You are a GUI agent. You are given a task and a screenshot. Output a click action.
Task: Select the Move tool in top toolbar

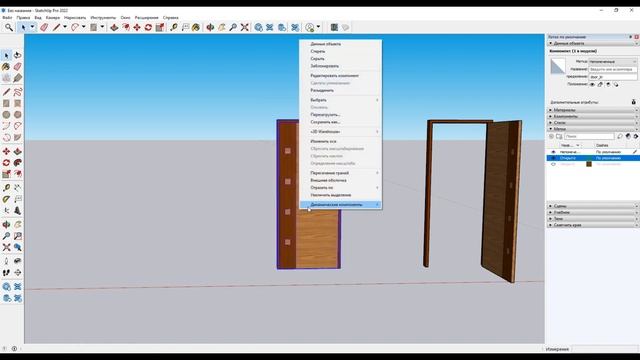137,27
